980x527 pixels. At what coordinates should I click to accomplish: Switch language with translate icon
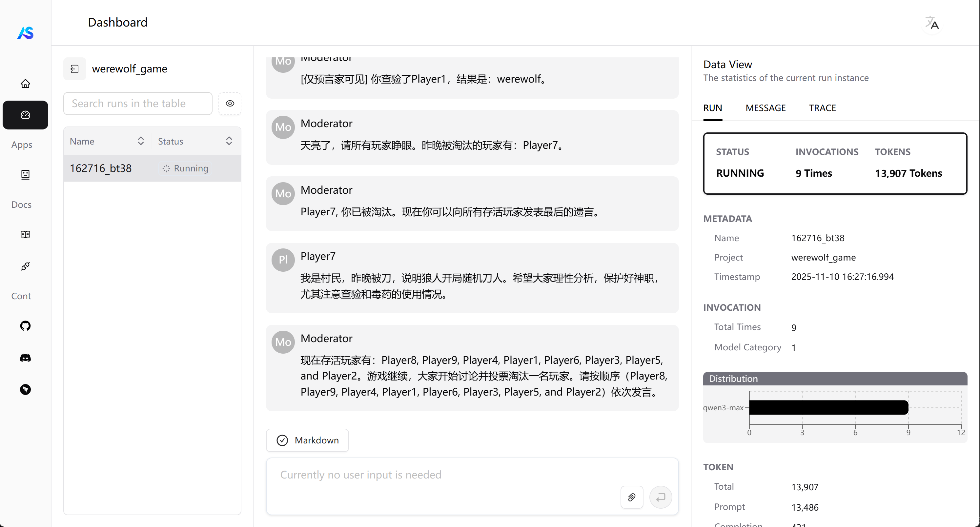click(x=932, y=23)
